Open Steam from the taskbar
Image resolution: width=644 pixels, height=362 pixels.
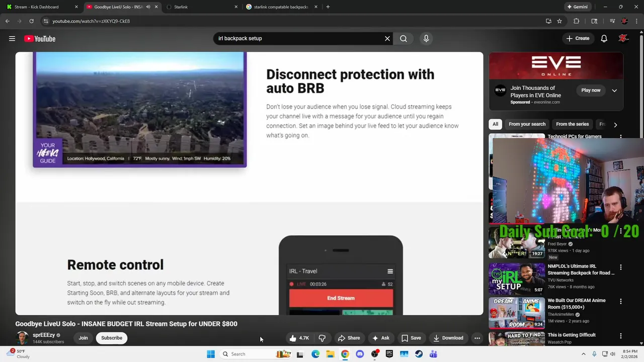click(x=419, y=354)
